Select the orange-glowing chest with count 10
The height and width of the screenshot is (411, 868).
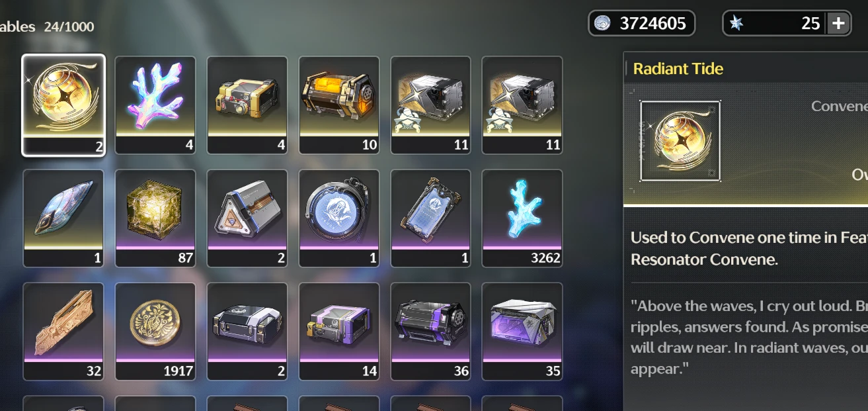339,105
